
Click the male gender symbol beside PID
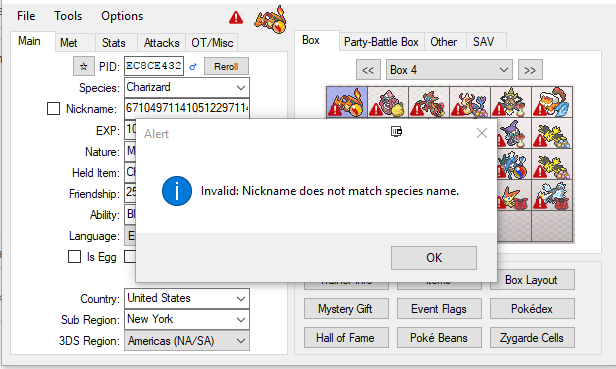[193, 67]
